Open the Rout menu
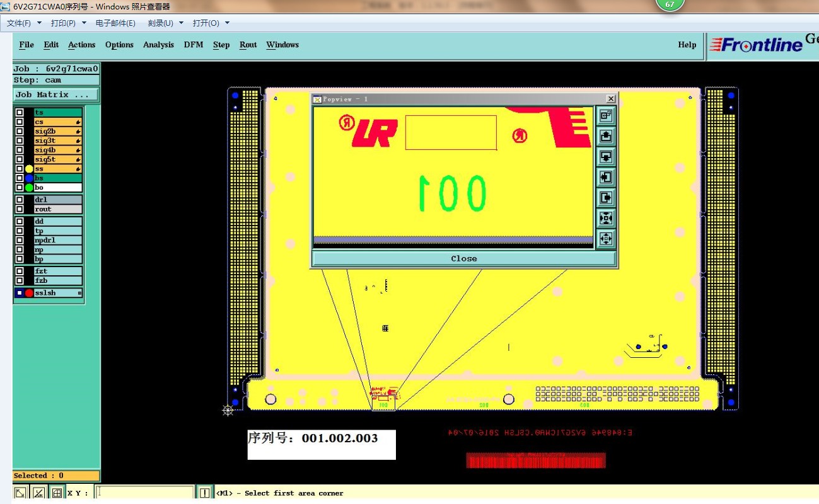This screenshot has width=819, height=504. (248, 45)
